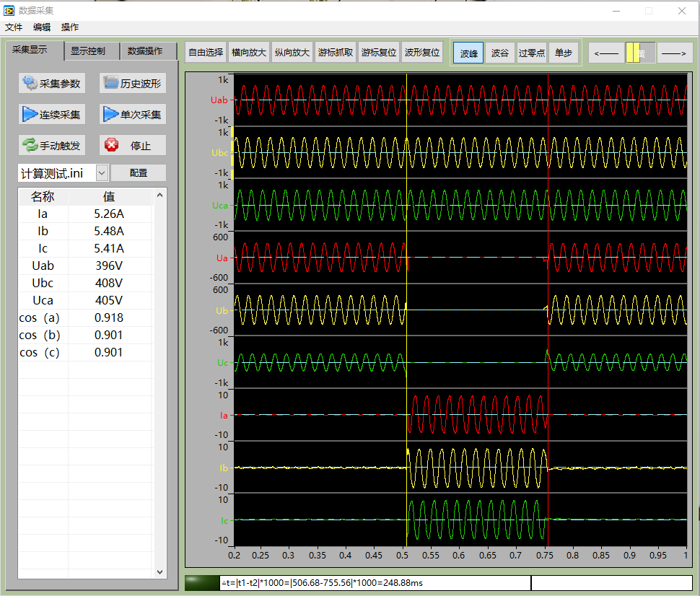Toggle the 波谷 valley mode
This screenshot has width=700, height=596.
(x=499, y=53)
